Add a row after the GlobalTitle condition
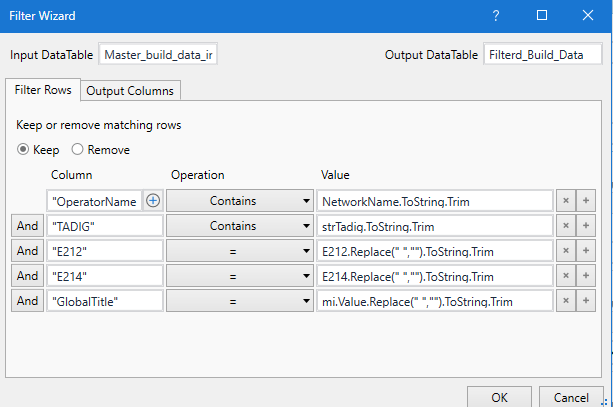Viewport: 613px width, 407px height. [588, 300]
